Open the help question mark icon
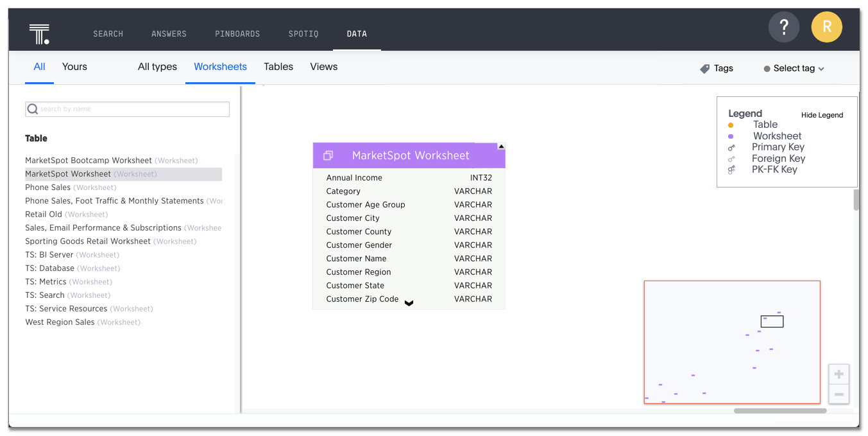Image resolution: width=868 pixels, height=436 pixels. [x=783, y=26]
